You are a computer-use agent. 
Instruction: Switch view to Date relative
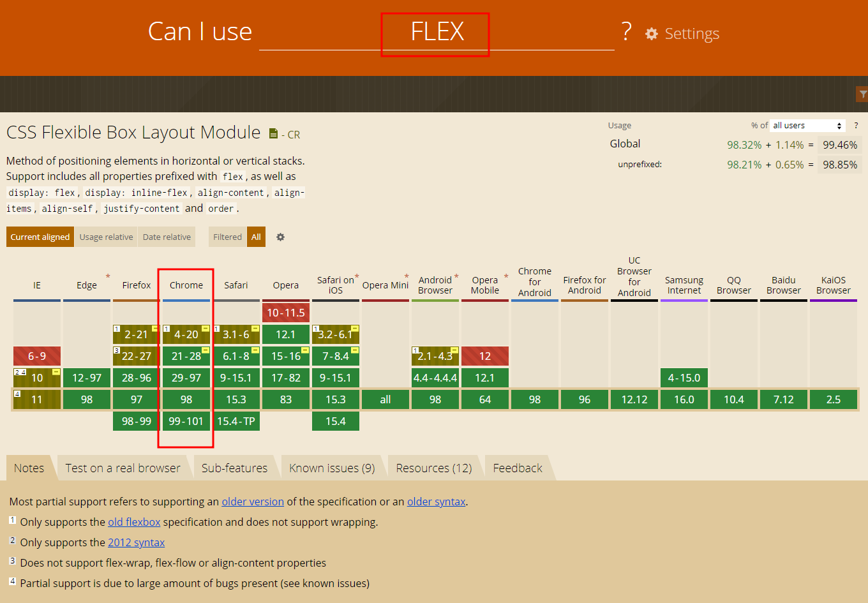[x=167, y=237]
